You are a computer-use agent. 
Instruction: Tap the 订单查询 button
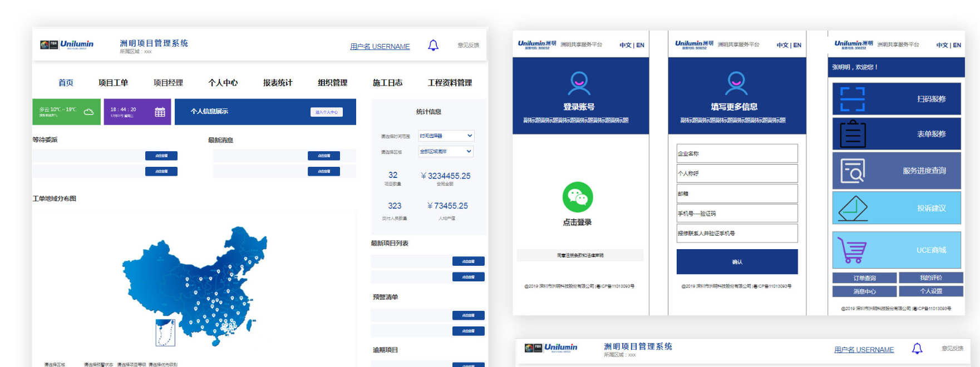tap(865, 277)
